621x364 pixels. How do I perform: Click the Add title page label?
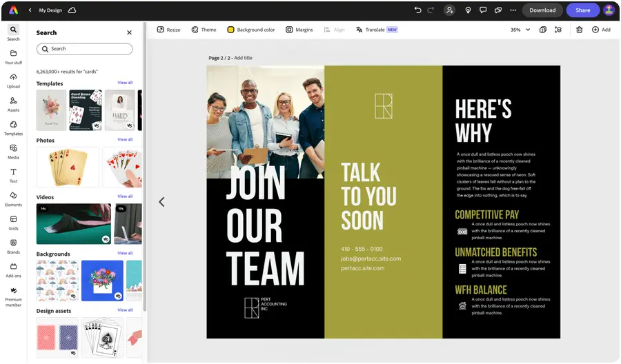click(243, 58)
